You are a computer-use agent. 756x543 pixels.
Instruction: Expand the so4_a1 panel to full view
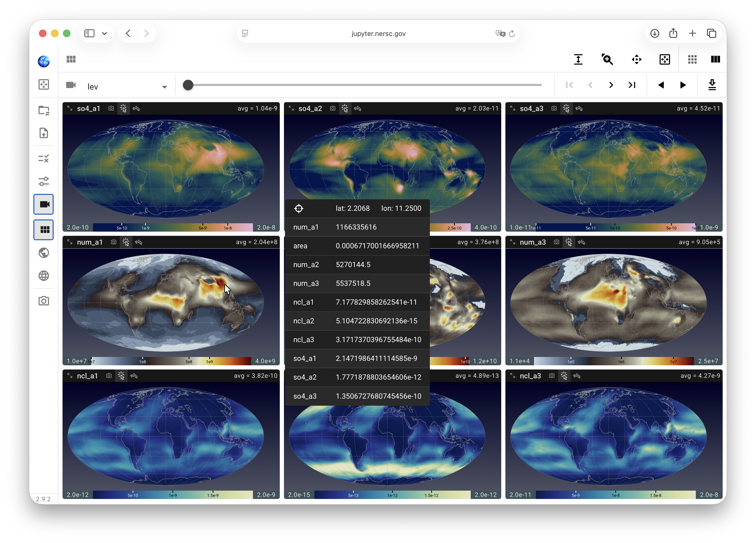(x=70, y=108)
